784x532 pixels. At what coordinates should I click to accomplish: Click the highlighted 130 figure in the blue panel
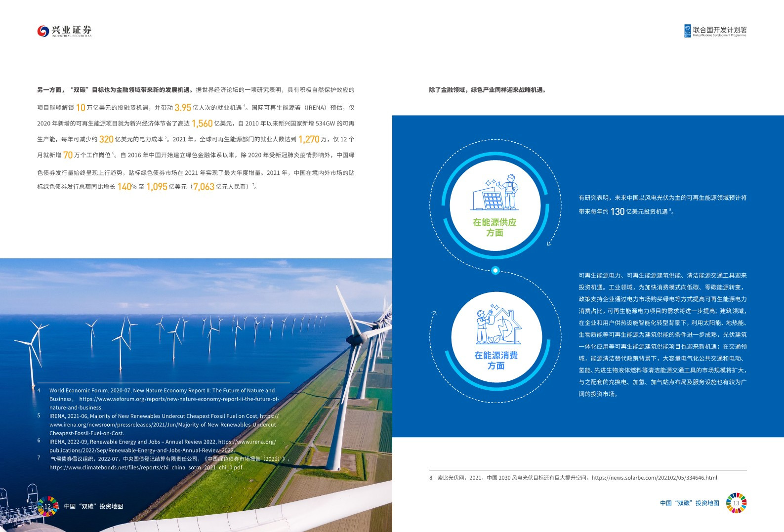[x=617, y=211]
